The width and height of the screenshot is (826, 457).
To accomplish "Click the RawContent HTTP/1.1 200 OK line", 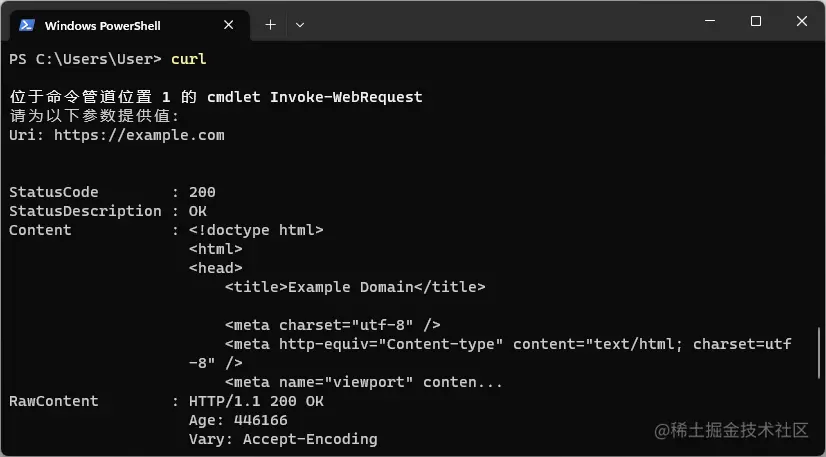I will pos(256,401).
